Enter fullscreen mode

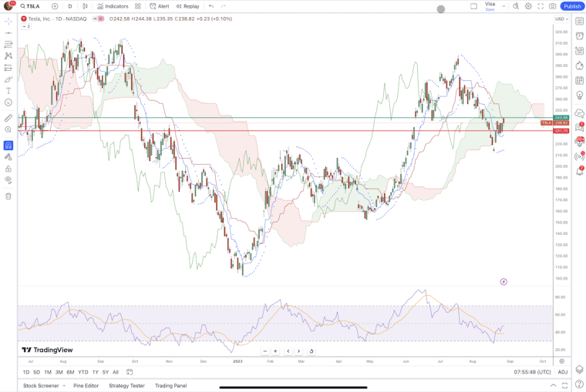click(x=541, y=6)
